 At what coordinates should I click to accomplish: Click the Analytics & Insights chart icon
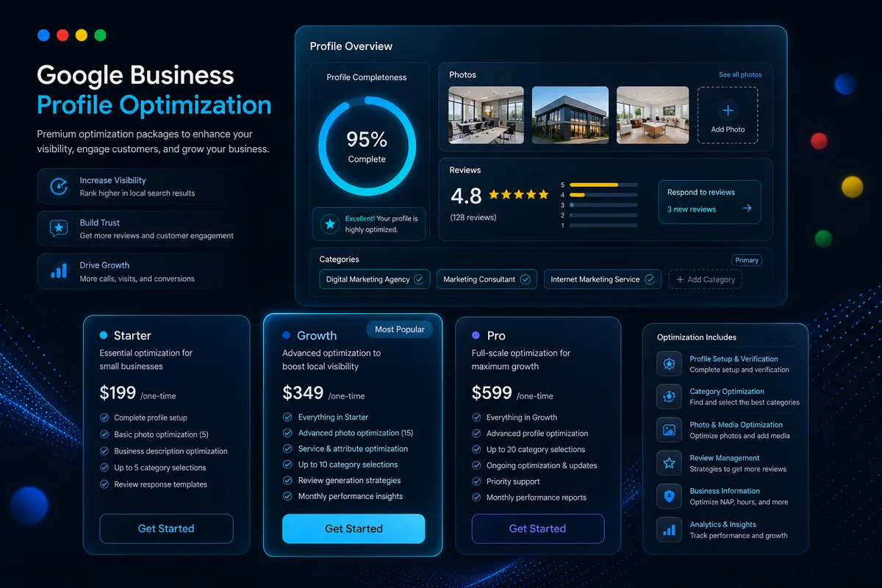[x=669, y=529]
